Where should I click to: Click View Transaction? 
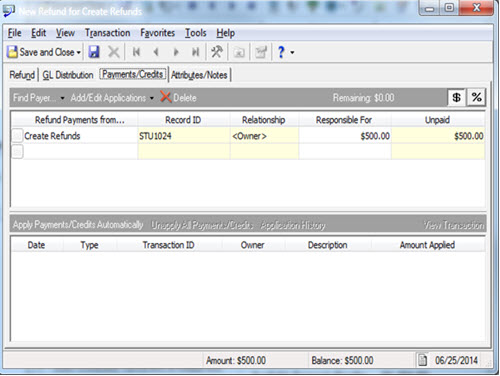tap(454, 225)
